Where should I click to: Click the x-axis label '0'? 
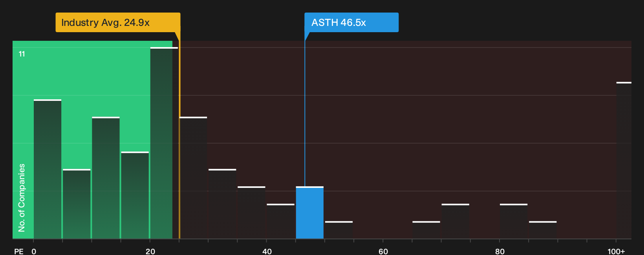[x=34, y=251]
